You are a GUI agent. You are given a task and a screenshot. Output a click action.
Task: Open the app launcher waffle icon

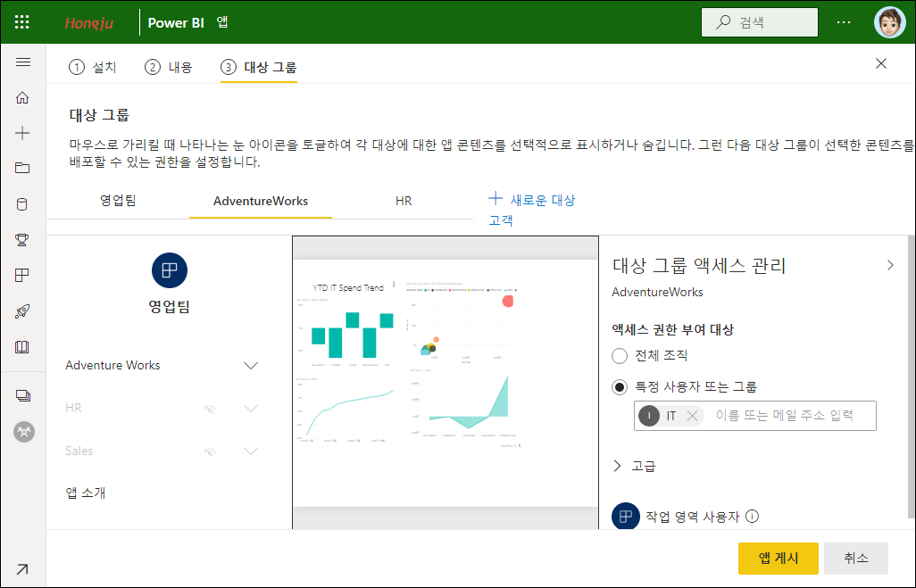(21, 22)
